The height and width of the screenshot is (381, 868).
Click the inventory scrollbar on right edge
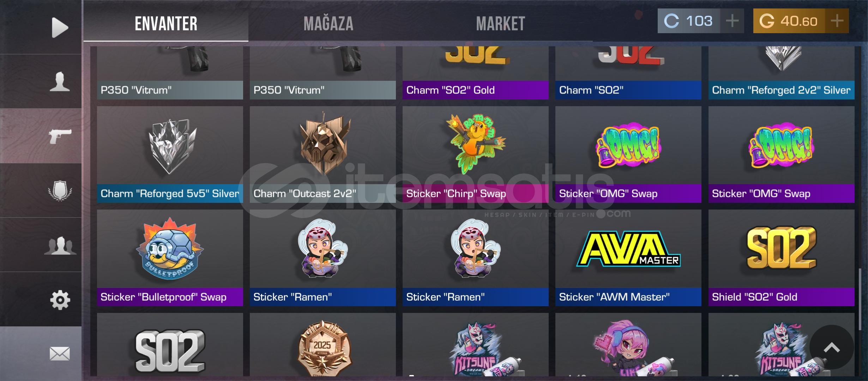pyautogui.click(x=860, y=299)
